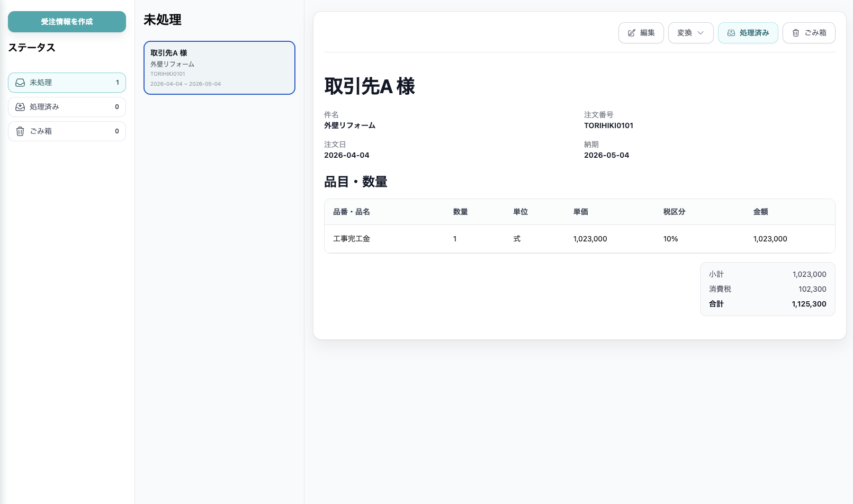This screenshot has height=504, width=853.
Task: Click the 注文番号 TORIHIKI0101 value
Action: click(x=609, y=125)
